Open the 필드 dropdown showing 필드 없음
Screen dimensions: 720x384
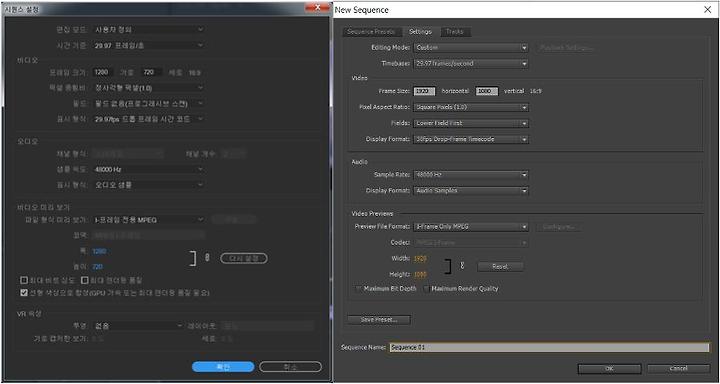(148, 103)
